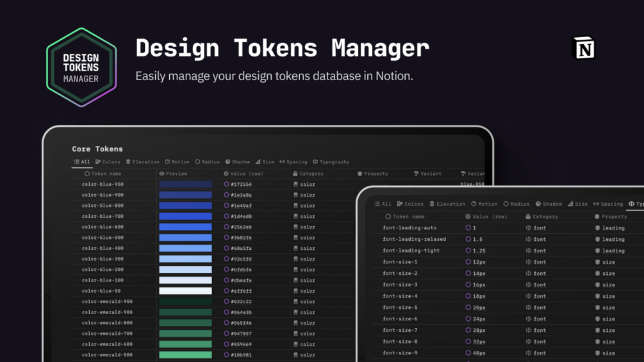This screenshot has width=644, height=362.
Task: Select the color-emerald-950 token name
Action: click(107, 302)
